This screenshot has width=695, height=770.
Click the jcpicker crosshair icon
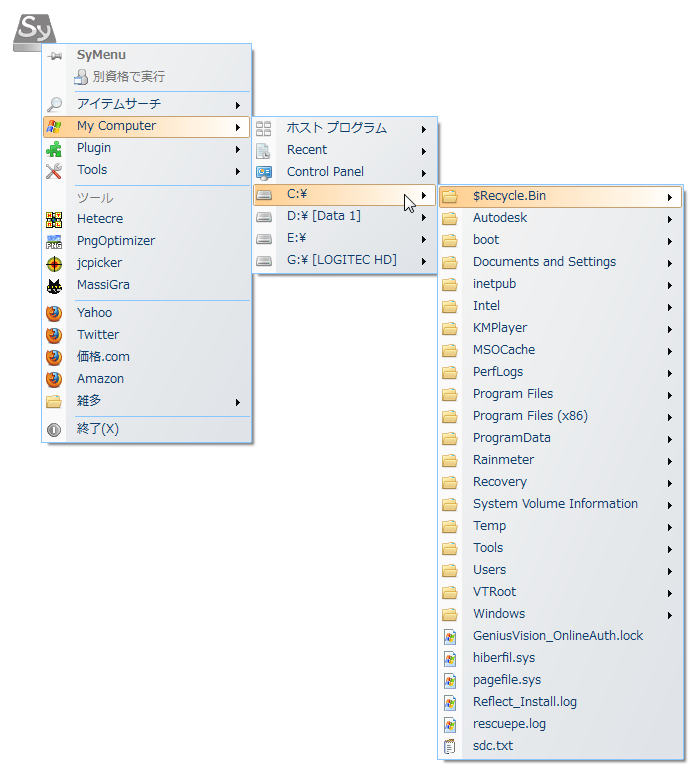54,264
